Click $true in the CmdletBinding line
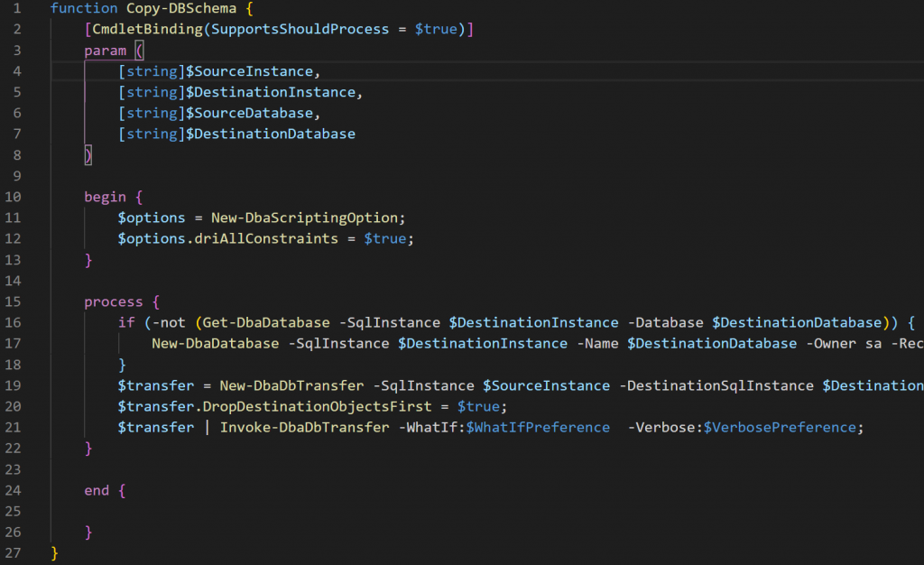 (x=436, y=29)
